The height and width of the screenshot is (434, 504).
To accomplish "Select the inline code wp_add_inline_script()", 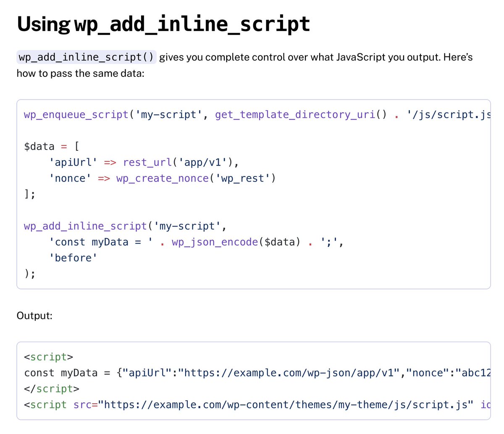I will [x=86, y=57].
